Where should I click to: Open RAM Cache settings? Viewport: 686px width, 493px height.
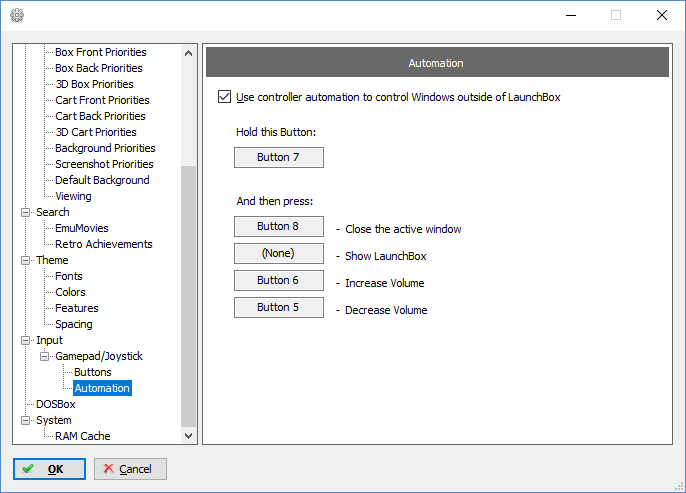pyautogui.click(x=82, y=436)
